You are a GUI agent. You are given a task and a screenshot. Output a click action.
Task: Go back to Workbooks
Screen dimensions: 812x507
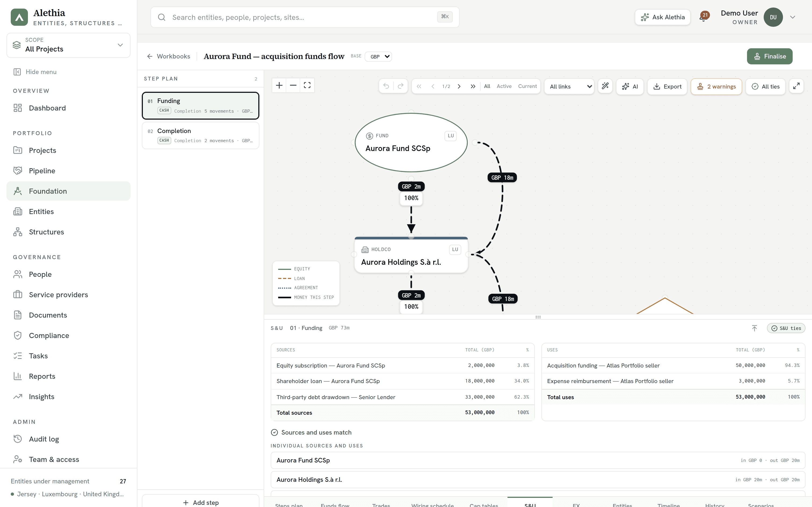168,56
